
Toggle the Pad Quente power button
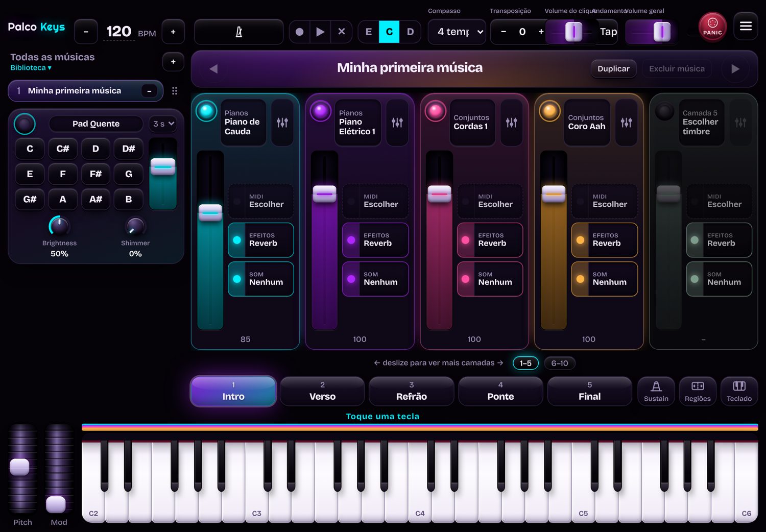(x=25, y=124)
